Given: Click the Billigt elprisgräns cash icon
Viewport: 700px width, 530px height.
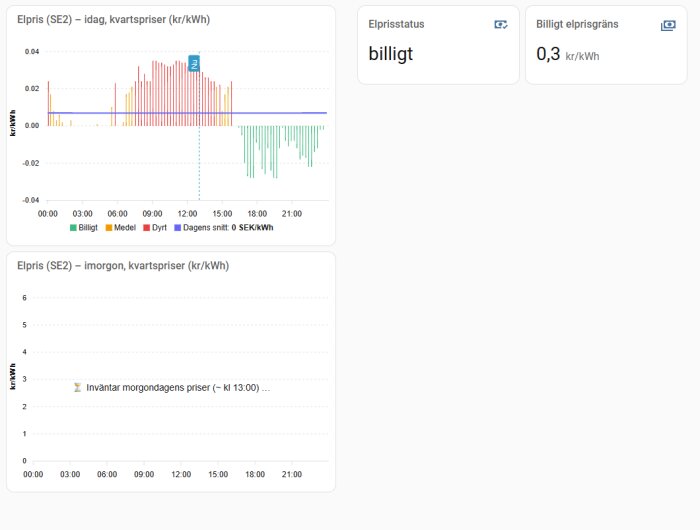Looking at the screenshot, I should 668,25.
